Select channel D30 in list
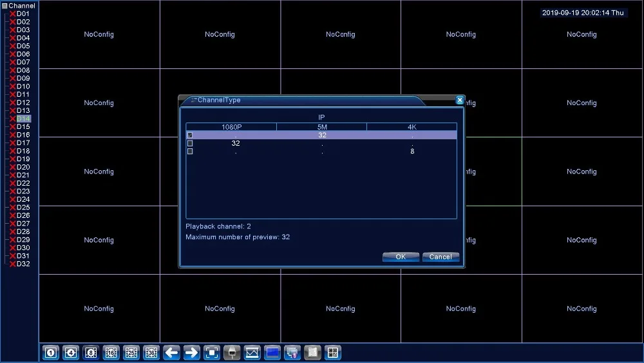This screenshot has width=644, height=363. [23, 248]
